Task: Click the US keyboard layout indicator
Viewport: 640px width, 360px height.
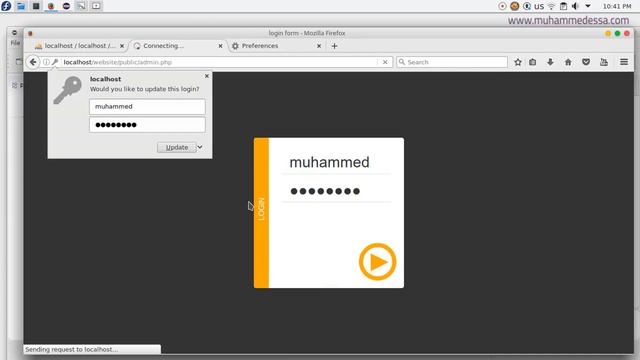Action: (x=539, y=7)
